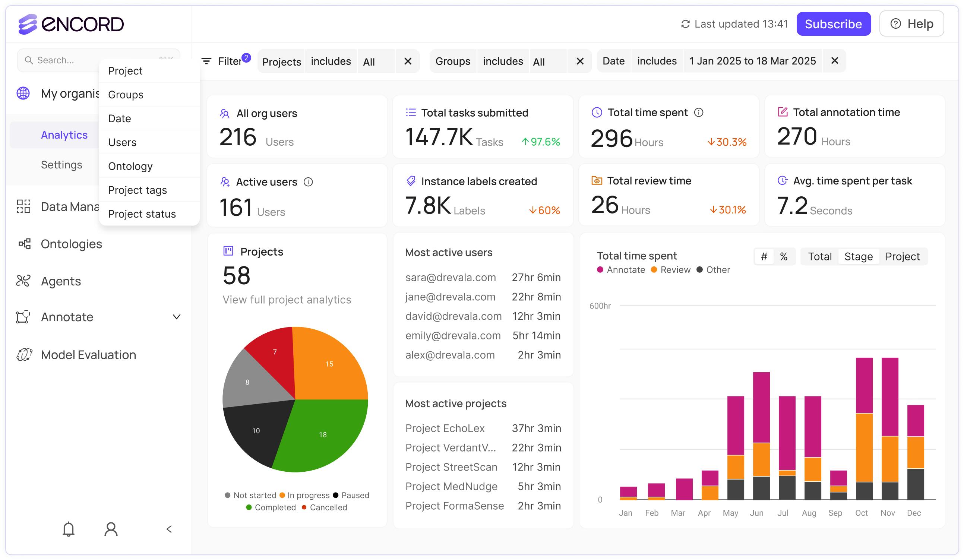The image size is (964, 560).
Task: Open the Groups filter includes operator
Action: click(503, 61)
